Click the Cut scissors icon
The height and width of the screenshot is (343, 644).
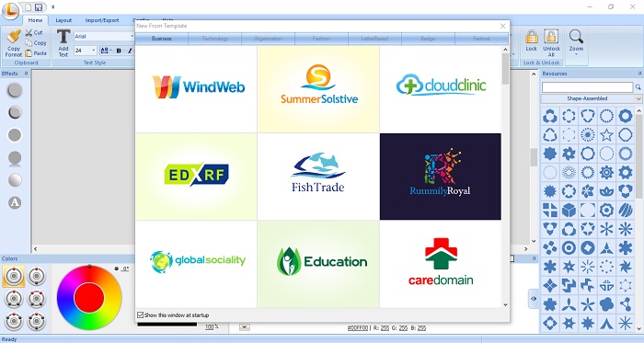click(x=34, y=32)
